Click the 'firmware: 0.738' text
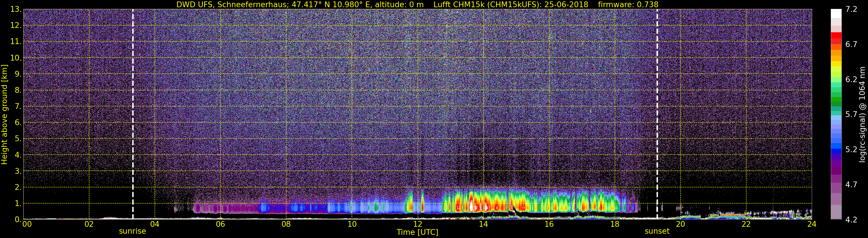868x238 pixels. coord(628,4)
